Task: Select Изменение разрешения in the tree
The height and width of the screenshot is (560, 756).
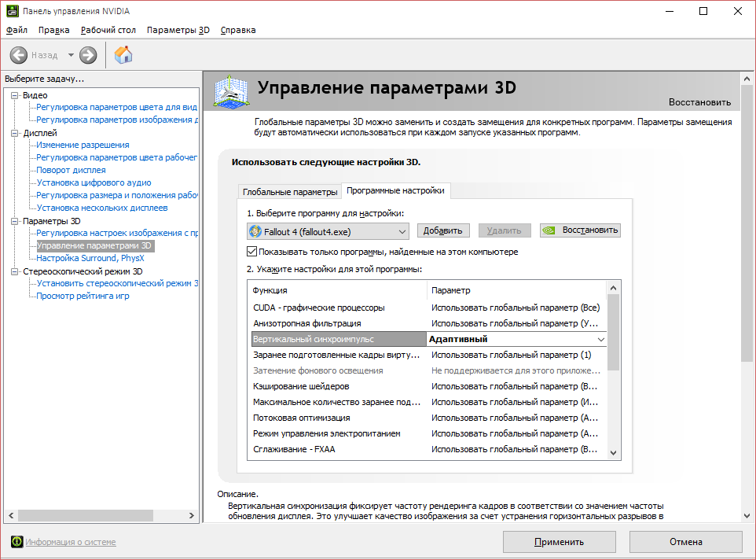Action: [x=83, y=145]
